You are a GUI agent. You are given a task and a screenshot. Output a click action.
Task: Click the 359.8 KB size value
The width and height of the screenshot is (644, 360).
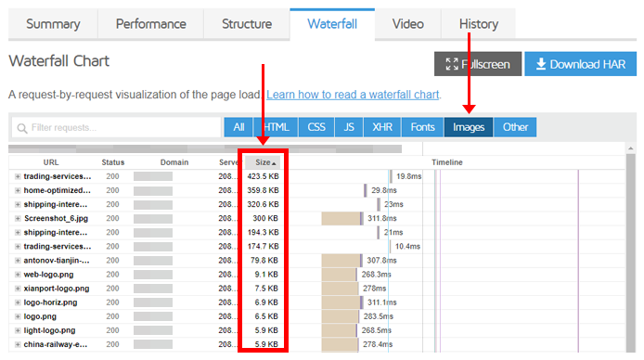coord(263,190)
